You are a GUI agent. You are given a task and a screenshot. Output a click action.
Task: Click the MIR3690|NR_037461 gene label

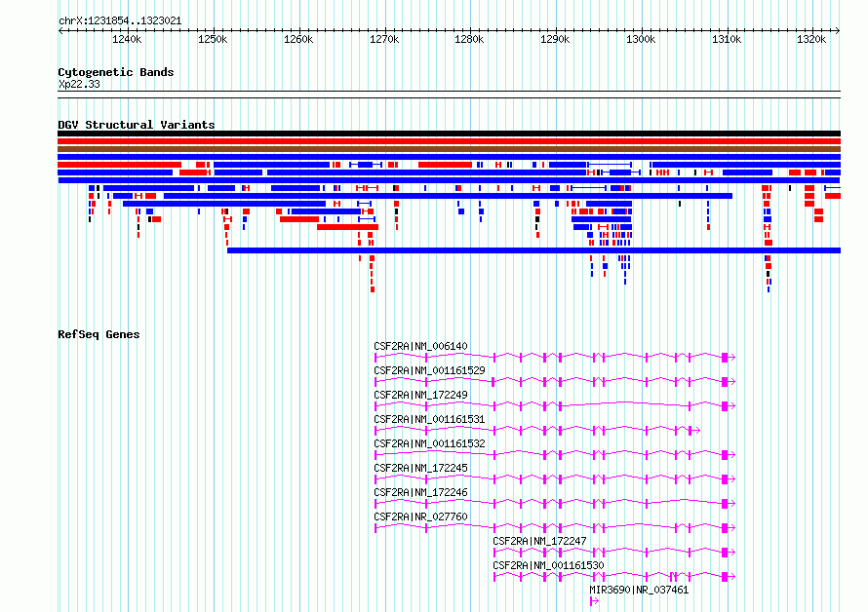[x=639, y=590]
